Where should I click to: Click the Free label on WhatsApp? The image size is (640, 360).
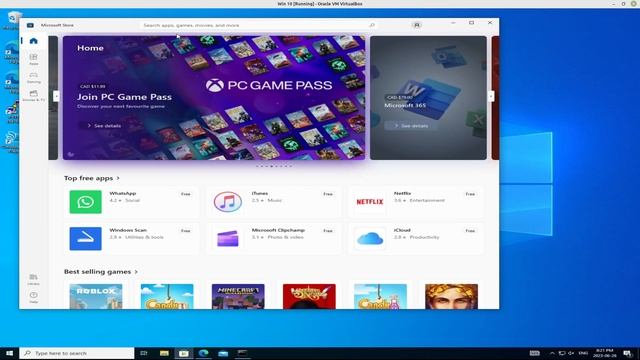pos(186,194)
